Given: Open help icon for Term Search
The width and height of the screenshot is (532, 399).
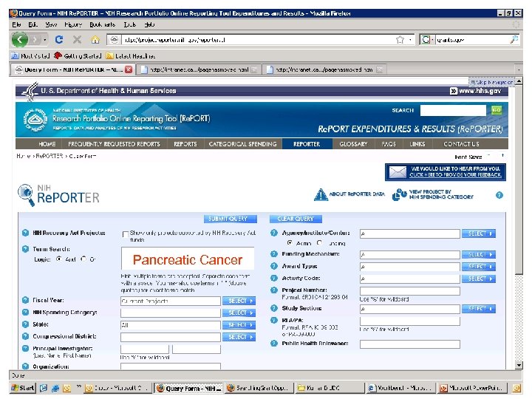Looking at the screenshot, I should point(25,249).
